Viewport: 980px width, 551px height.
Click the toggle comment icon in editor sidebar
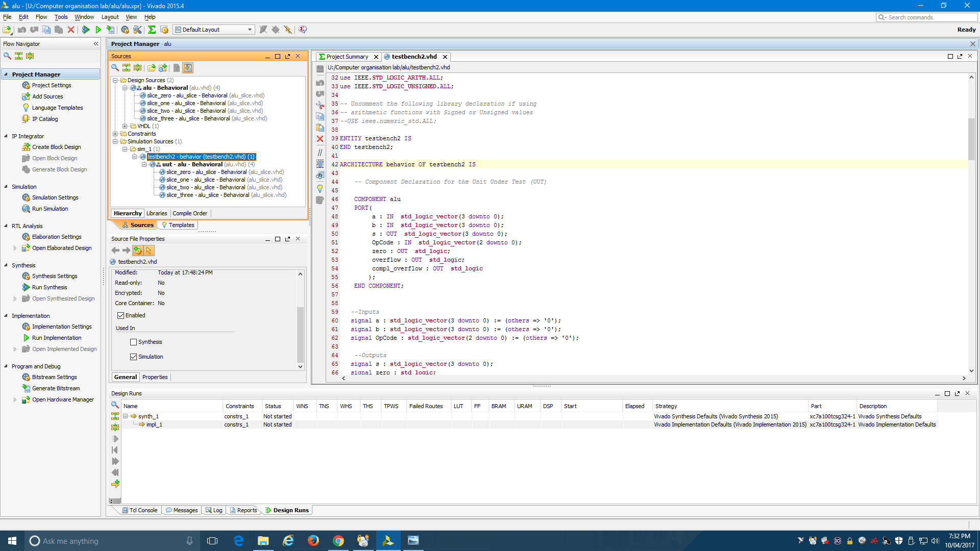[x=320, y=152]
